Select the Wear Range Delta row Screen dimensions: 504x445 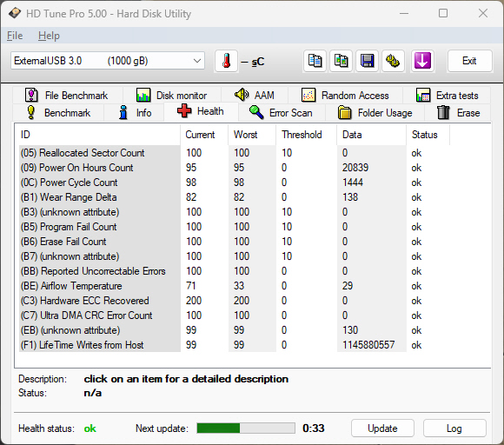coord(235,197)
